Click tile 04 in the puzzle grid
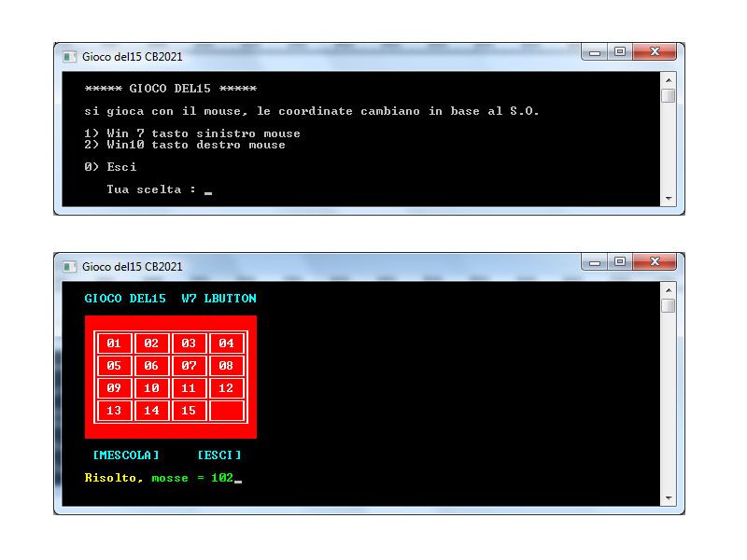The width and height of the screenshot is (747, 560). tap(226, 343)
